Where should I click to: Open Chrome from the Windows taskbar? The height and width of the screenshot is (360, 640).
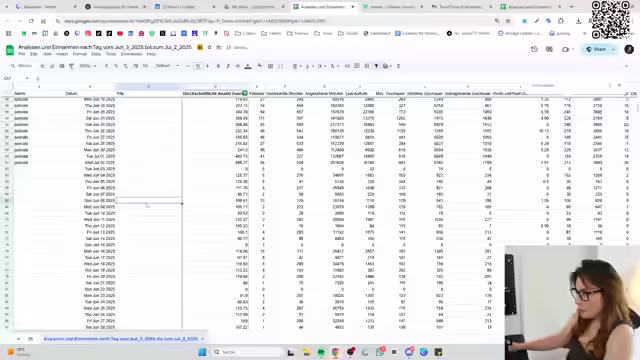pos(336,352)
